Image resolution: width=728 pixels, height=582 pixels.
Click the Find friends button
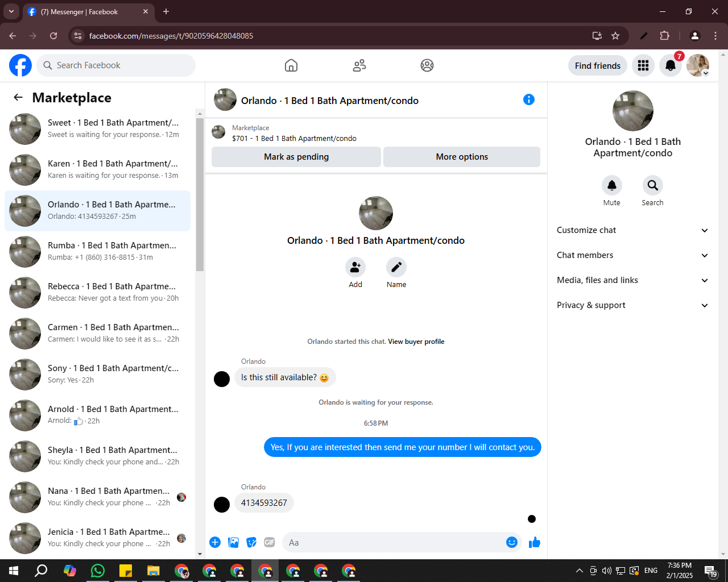[598, 65]
